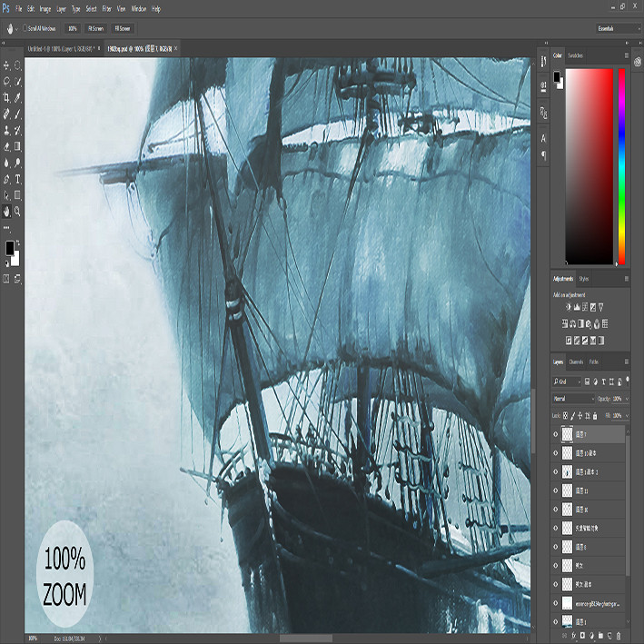Select the Eyedropper tool
Viewport: 644px width, 644px height.
[x=17, y=98]
